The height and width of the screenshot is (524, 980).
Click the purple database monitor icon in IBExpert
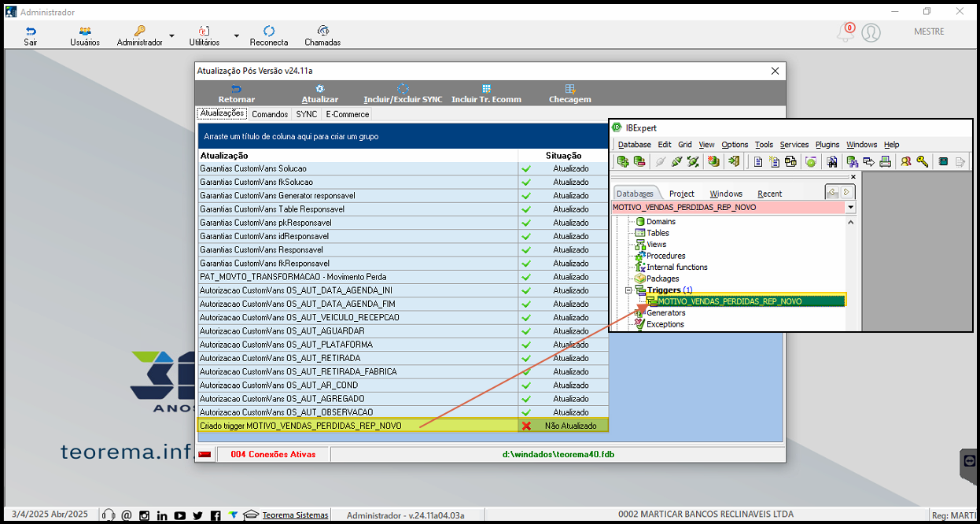(x=852, y=161)
